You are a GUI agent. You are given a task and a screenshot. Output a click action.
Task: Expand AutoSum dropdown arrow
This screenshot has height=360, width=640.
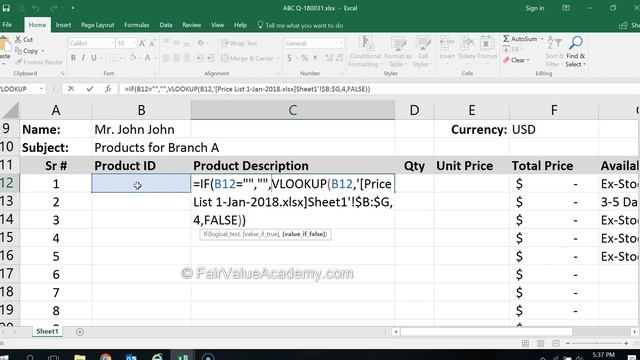[x=542, y=39]
